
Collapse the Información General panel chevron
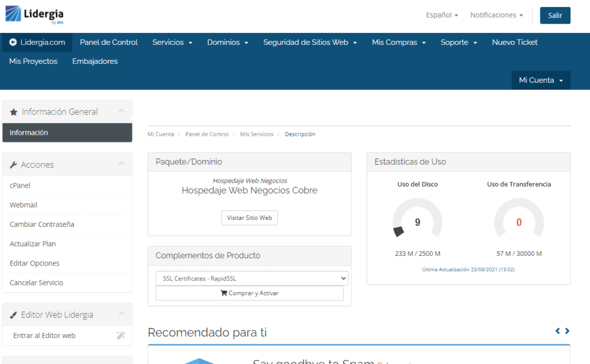click(122, 111)
